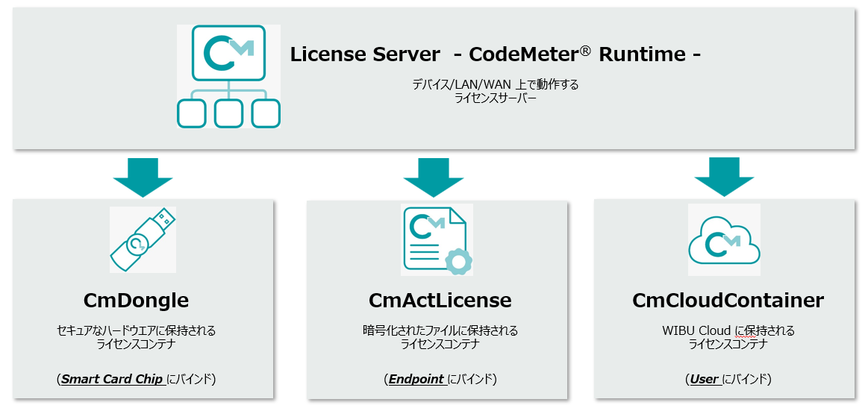
Task: Click the underlined 'User' text
Action: click(x=704, y=380)
